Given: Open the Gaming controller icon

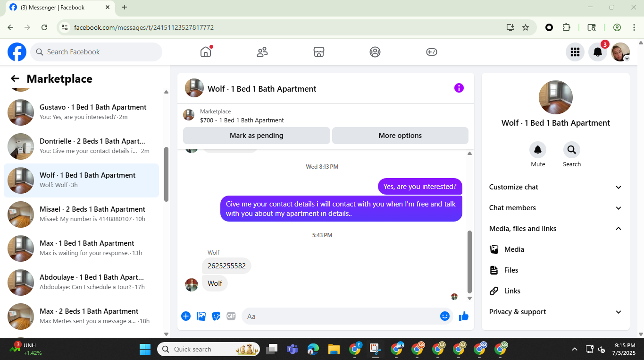Looking at the screenshot, I should click(432, 52).
